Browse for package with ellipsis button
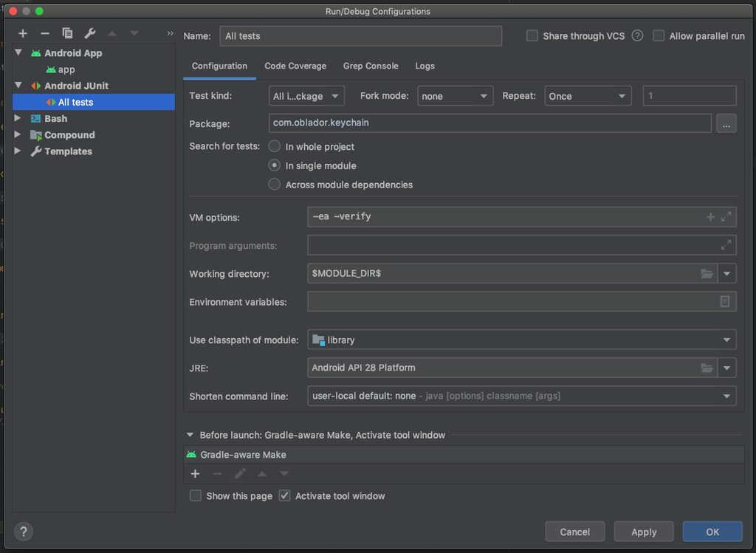756x553 pixels. pos(726,124)
